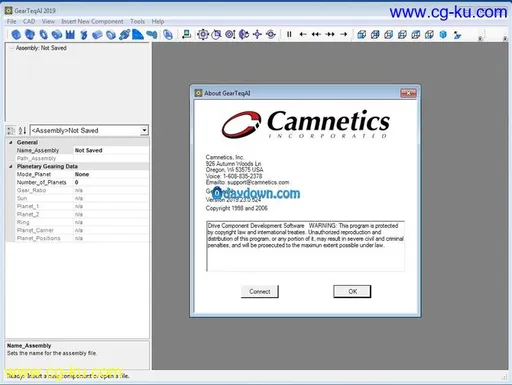The width and height of the screenshot is (512, 385).
Task: Click the belt drive icon beside the blue wedge
Action: (152, 34)
